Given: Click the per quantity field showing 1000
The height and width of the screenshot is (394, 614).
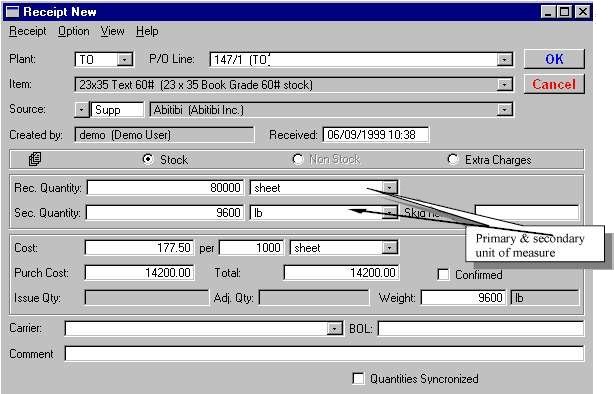Looking at the screenshot, I should coord(251,248).
